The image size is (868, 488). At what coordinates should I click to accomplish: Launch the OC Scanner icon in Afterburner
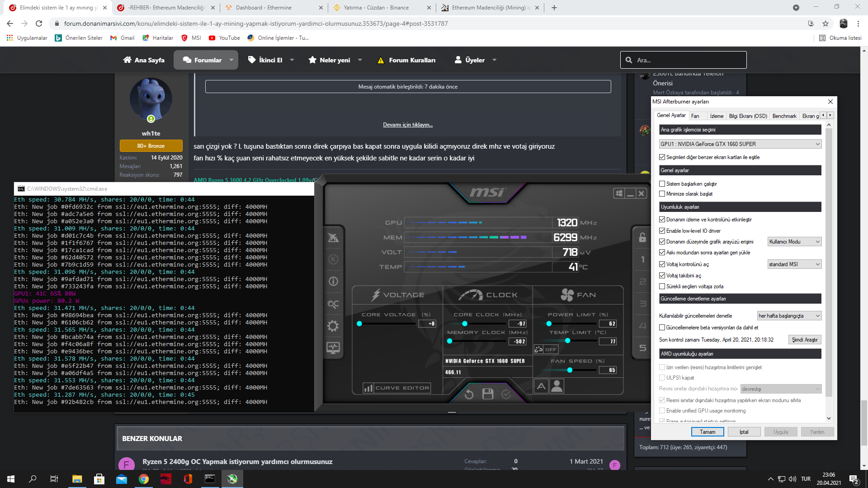click(333, 304)
